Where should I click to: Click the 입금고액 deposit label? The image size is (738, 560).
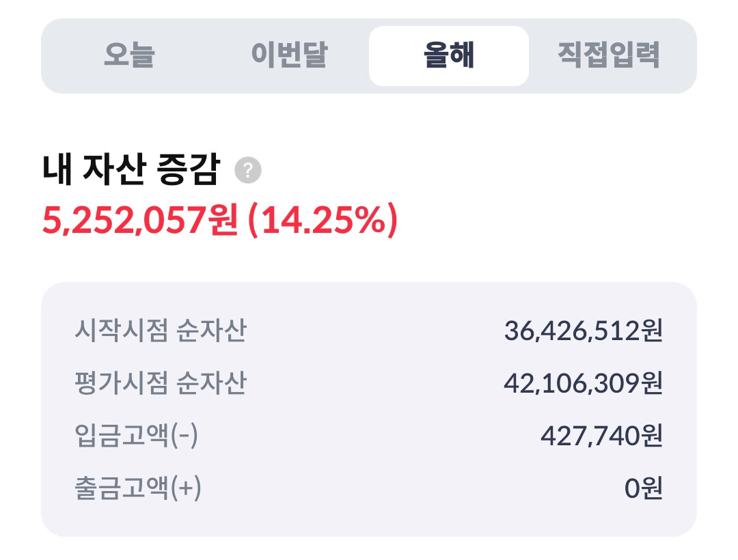(x=122, y=436)
